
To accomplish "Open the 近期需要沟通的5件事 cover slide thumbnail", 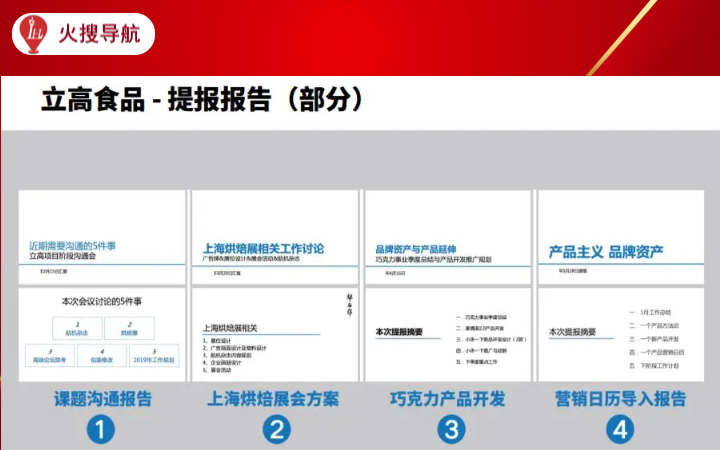I will point(102,237).
